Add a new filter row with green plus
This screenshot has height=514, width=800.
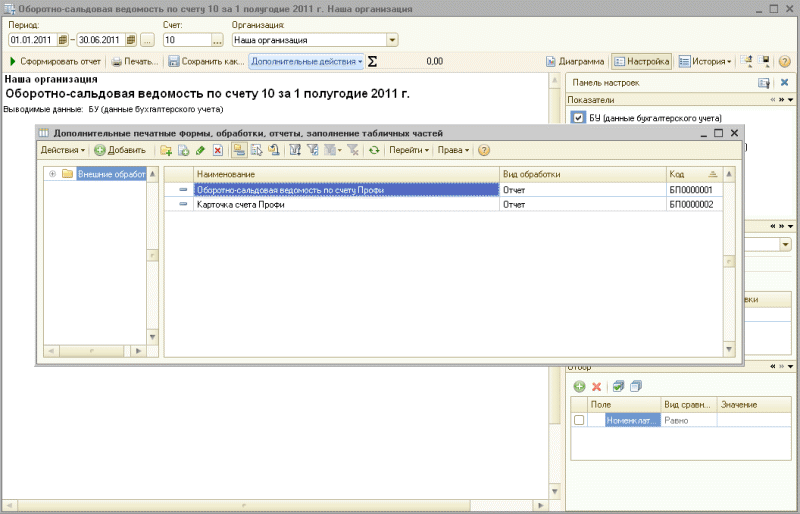[579, 386]
